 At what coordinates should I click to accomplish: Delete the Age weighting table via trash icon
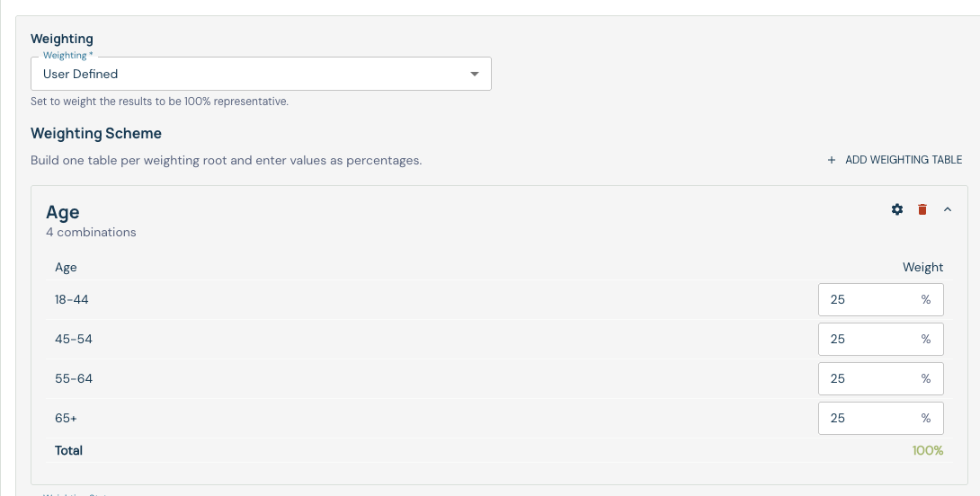[922, 209]
